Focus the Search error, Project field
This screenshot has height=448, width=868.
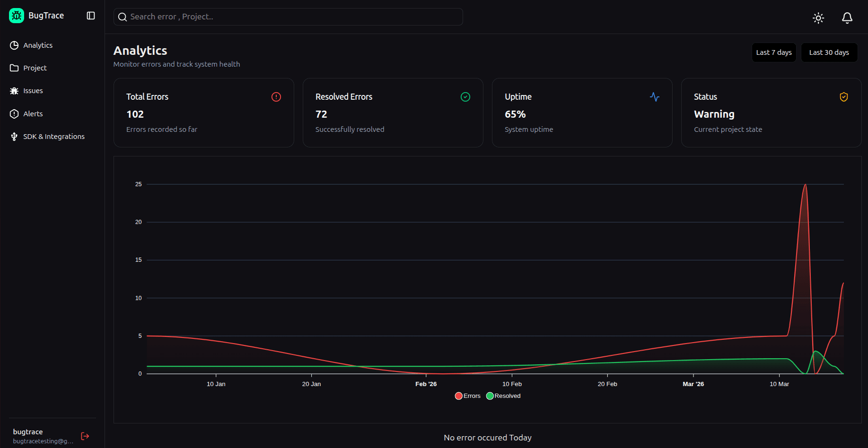[x=289, y=17]
